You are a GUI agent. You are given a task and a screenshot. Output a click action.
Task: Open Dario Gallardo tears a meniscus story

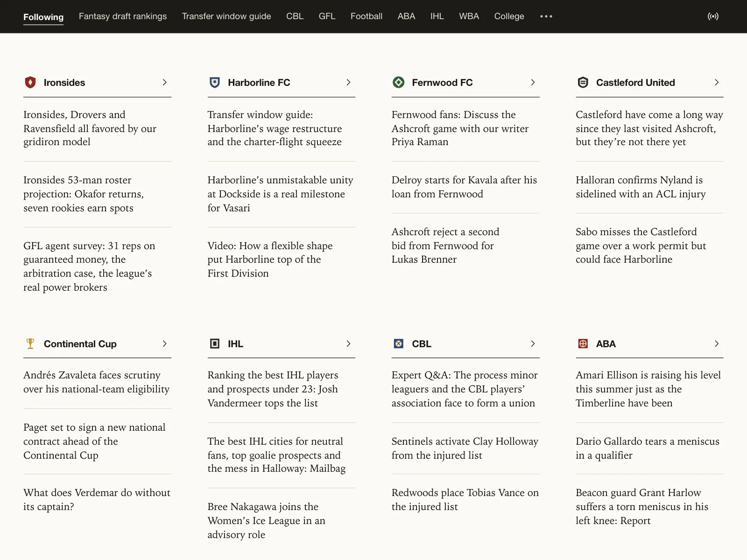[648, 448]
